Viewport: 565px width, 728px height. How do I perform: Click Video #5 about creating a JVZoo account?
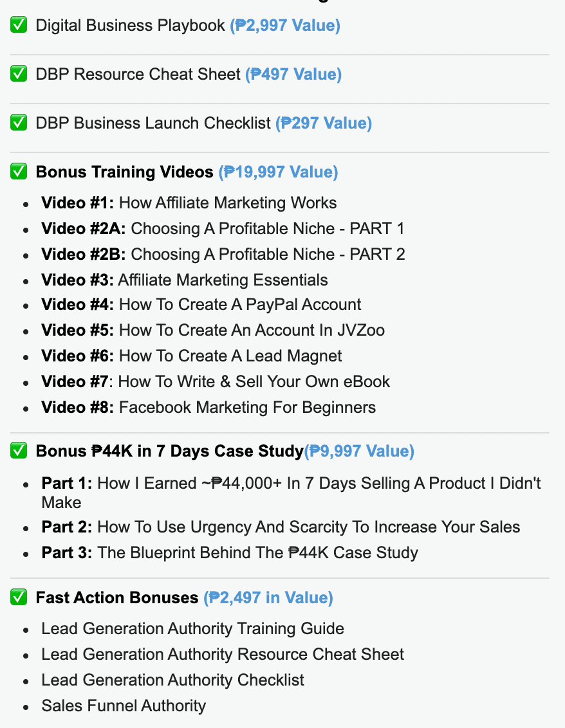pyautogui.click(x=213, y=330)
